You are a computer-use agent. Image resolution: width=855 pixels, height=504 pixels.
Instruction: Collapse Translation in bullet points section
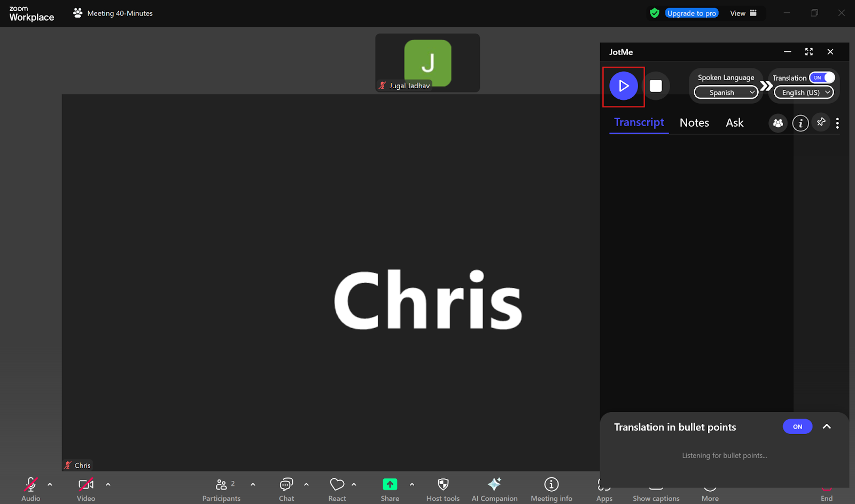(827, 427)
